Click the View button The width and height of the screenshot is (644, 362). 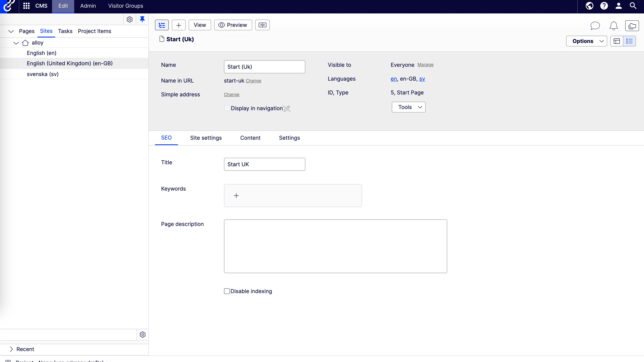pyautogui.click(x=200, y=25)
